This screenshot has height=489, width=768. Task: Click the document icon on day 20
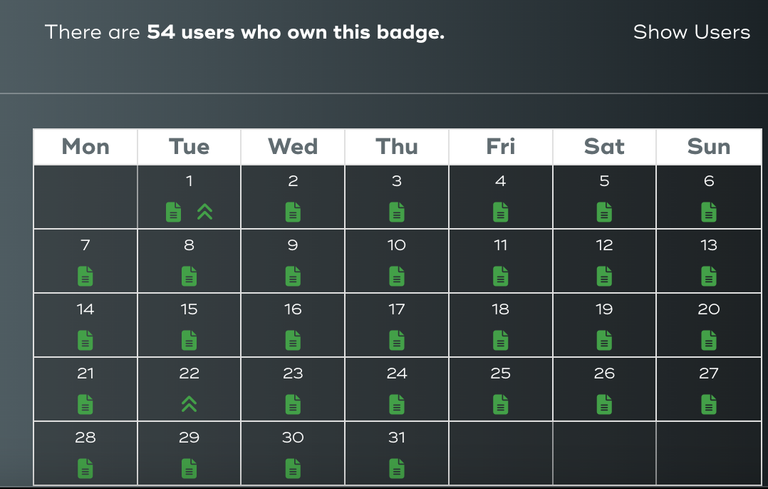709,341
